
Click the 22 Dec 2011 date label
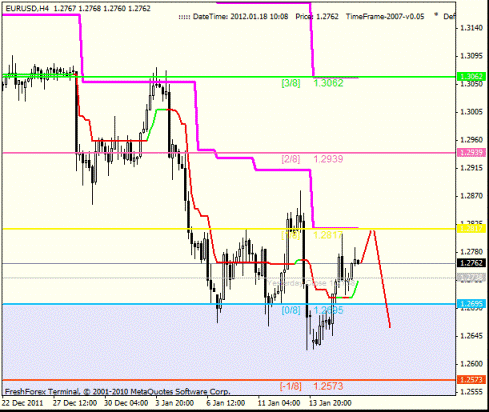click(23, 403)
